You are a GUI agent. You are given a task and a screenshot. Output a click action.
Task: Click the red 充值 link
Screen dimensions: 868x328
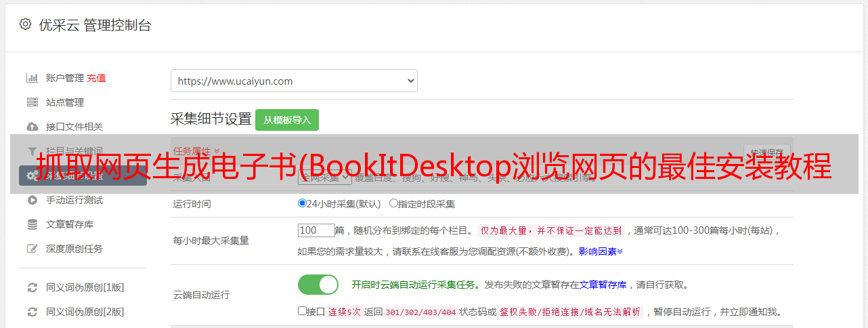(96, 78)
